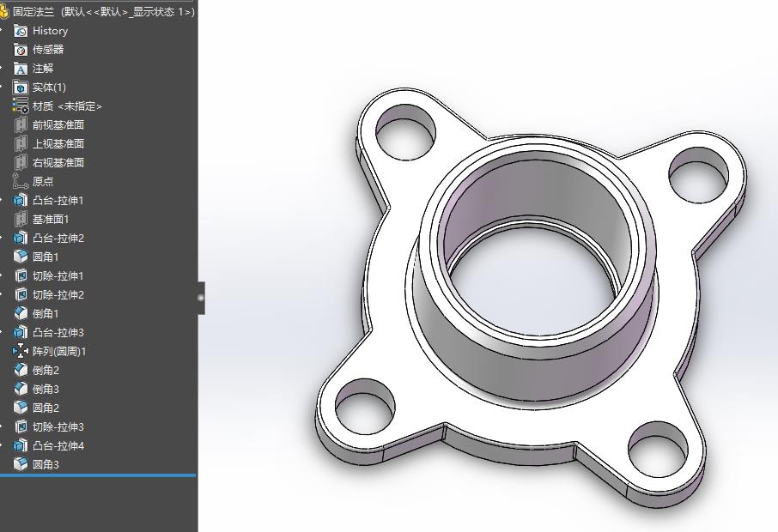
Task: Click the 前视基准面 plane icon
Action: pyautogui.click(x=21, y=125)
